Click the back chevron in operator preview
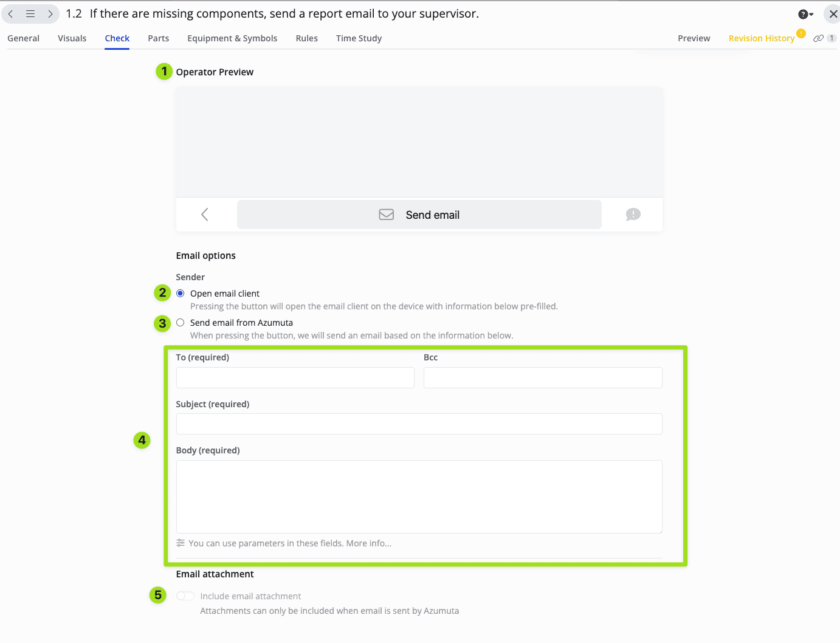This screenshot has width=840, height=643. point(205,215)
